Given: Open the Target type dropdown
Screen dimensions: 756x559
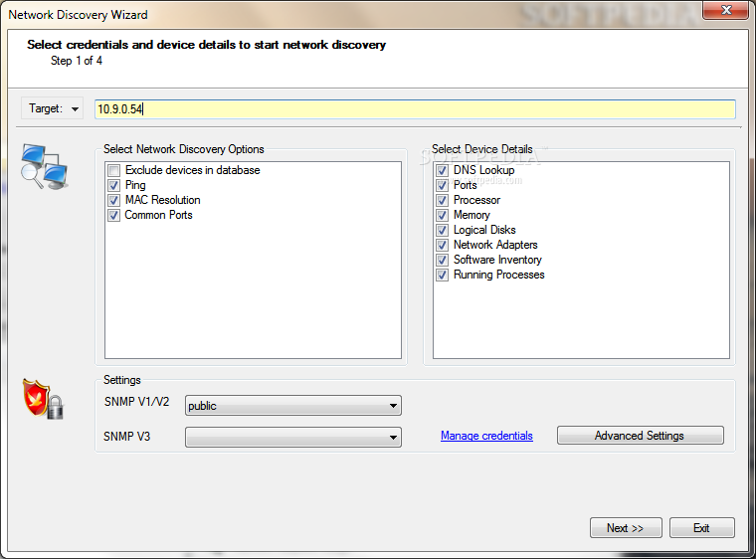Looking at the screenshot, I should pyautogui.click(x=53, y=108).
